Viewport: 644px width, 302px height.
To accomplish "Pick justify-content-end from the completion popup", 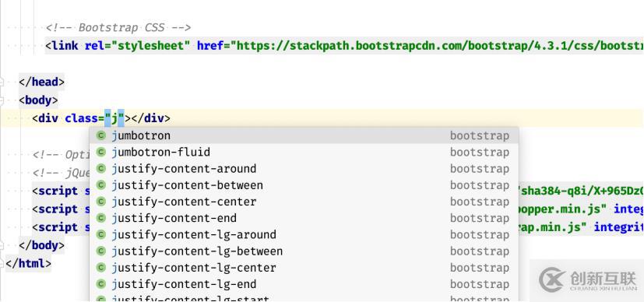I will [x=304, y=218].
